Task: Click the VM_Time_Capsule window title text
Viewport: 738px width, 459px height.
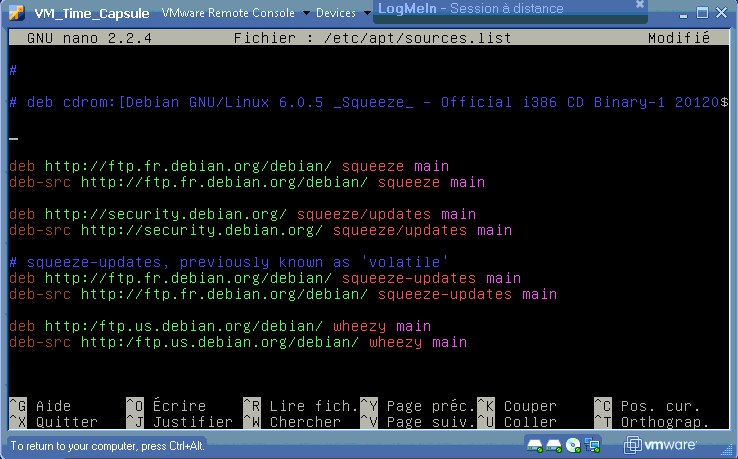Action: 92,13
